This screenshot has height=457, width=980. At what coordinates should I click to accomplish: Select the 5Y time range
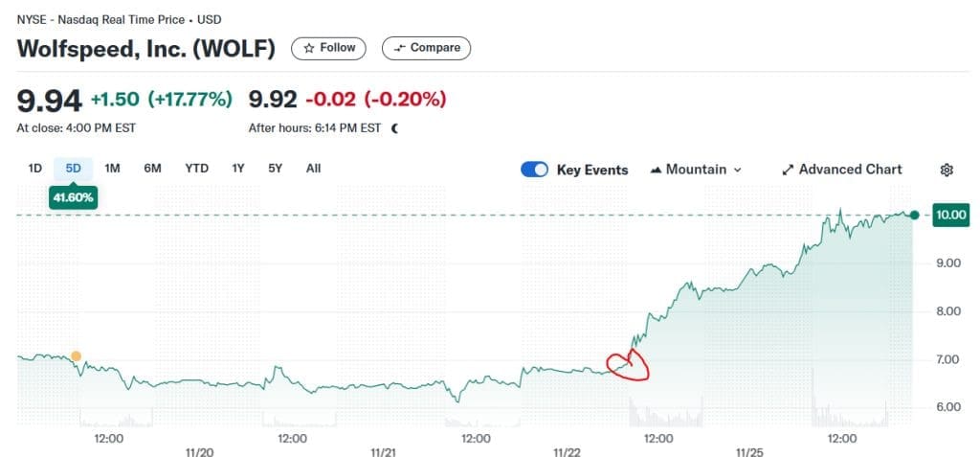(x=276, y=169)
